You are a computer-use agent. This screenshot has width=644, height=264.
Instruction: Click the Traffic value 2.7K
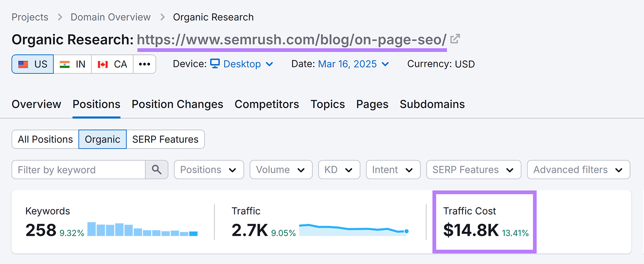point(250,230)
